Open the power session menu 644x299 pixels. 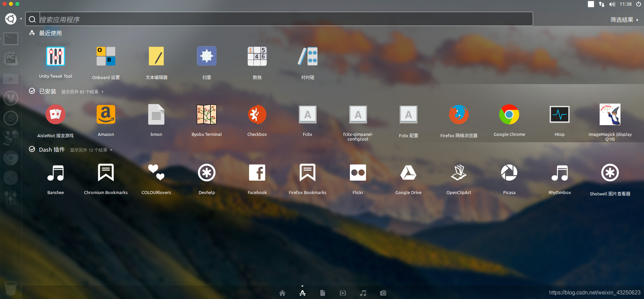tap(638, 4)
